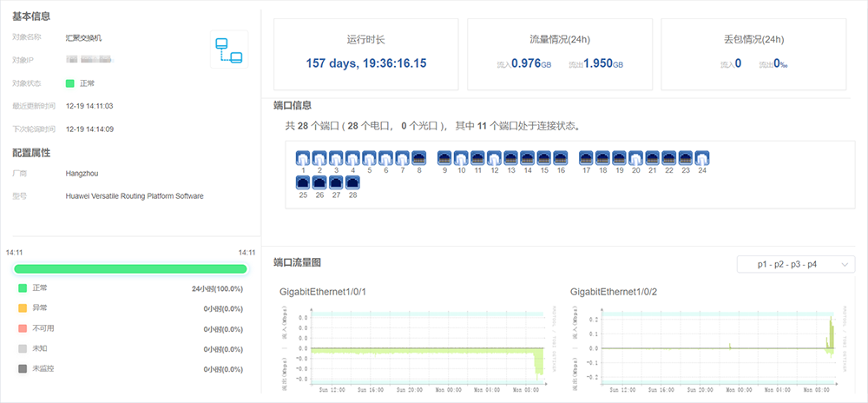Select port 28 icon

352,182
